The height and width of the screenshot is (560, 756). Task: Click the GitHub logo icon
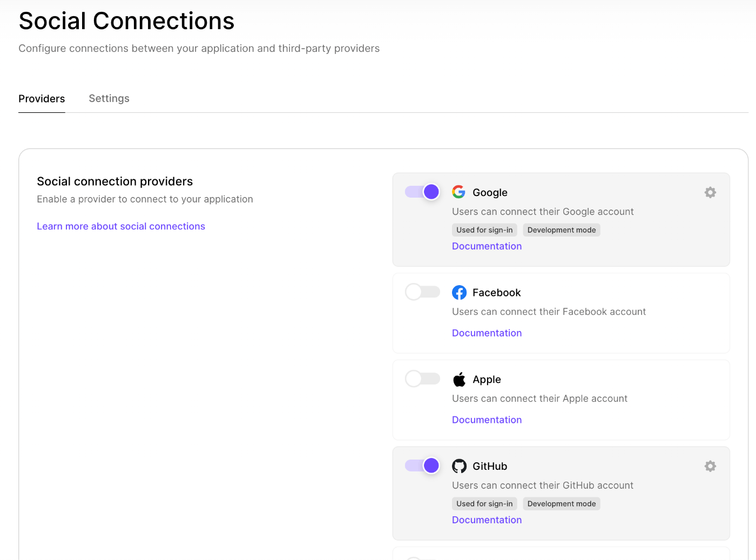click(x=459, y=466)
